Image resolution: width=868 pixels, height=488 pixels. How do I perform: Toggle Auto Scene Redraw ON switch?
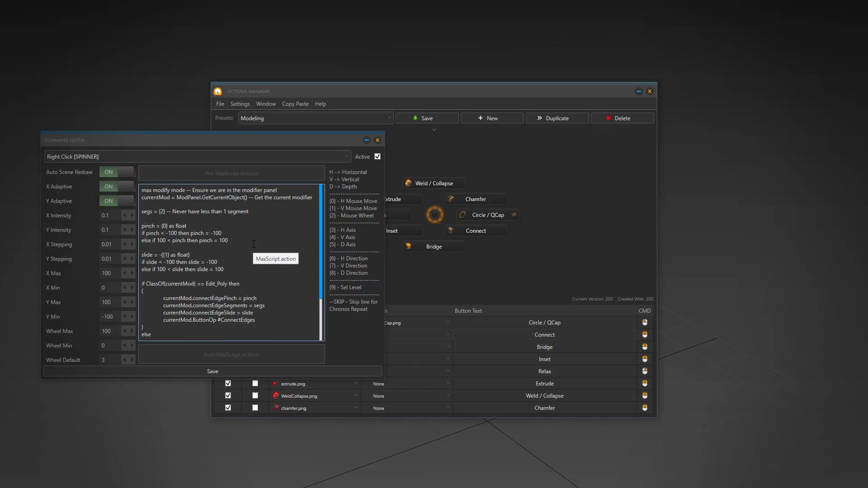pos(117,172)
